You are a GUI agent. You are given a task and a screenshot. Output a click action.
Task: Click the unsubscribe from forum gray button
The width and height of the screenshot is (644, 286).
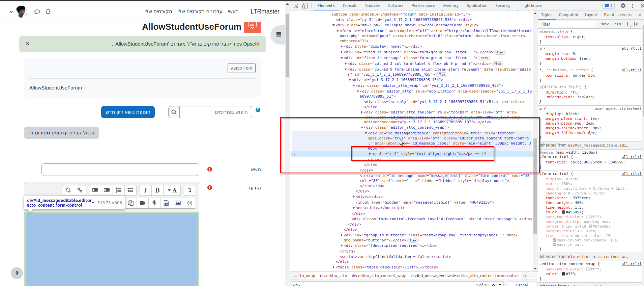[61, 133]
